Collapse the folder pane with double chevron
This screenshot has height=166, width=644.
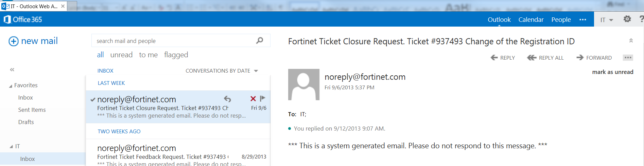click(x=12, y=70)
